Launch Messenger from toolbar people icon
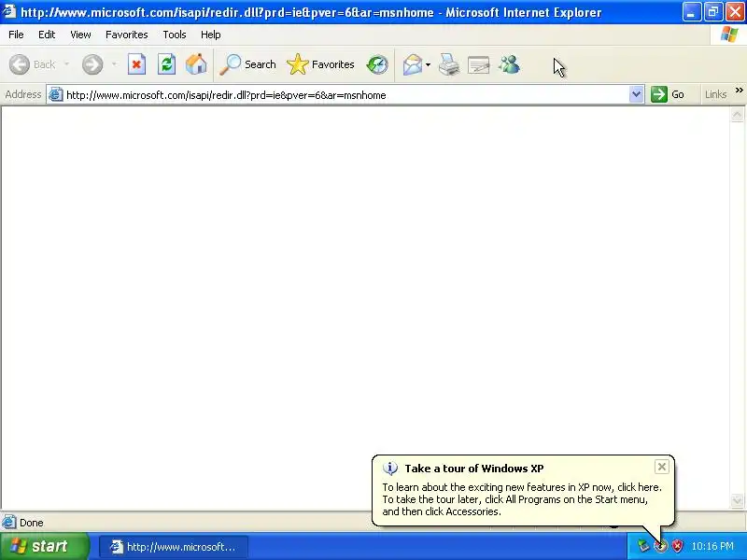 (x=509, y=64)
